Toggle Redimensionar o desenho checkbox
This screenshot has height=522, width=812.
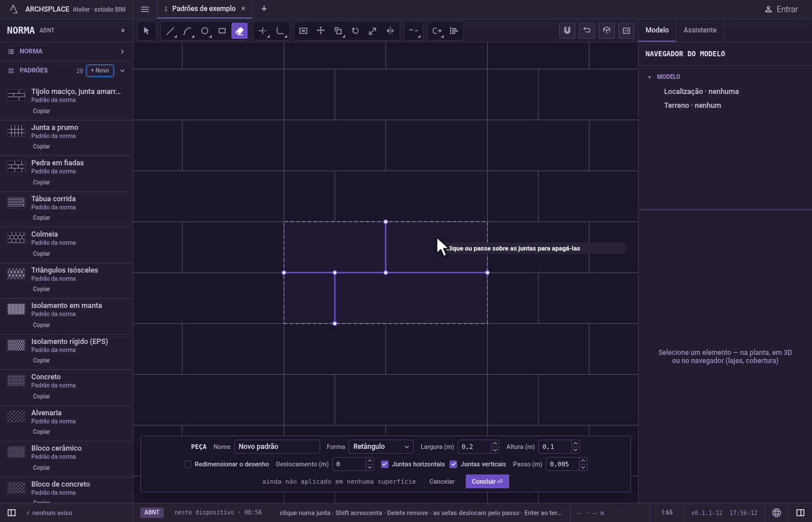coord(187,464)
